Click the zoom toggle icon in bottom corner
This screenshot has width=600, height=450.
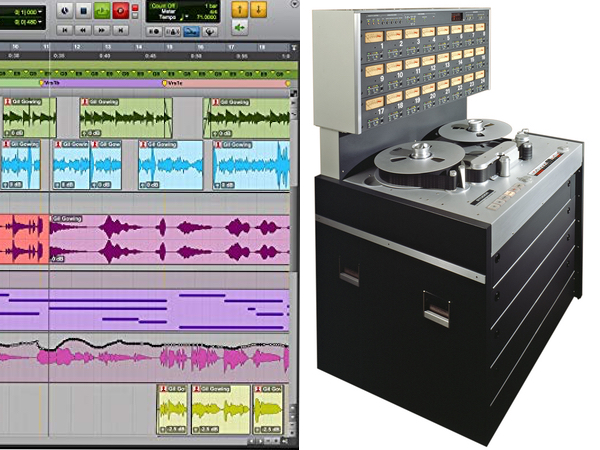[x=284, y=441]
